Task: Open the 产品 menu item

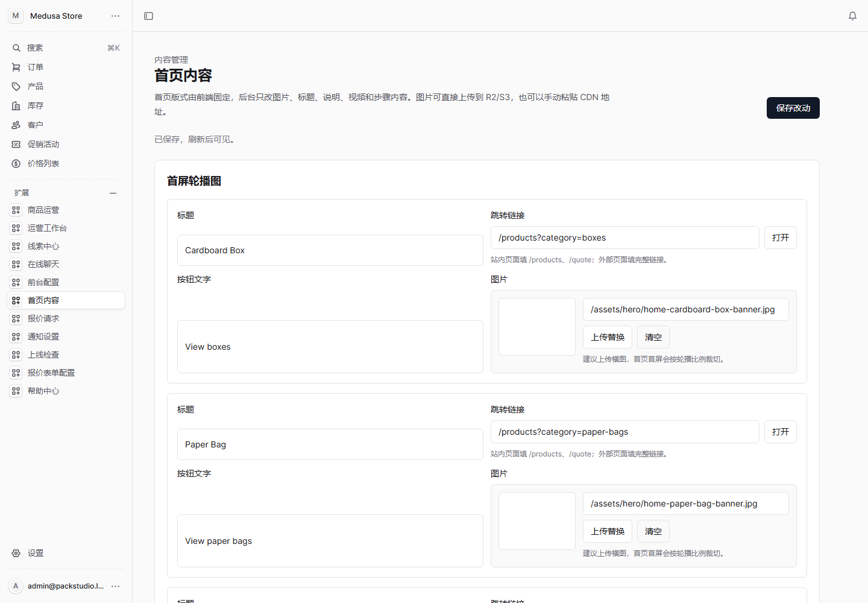Action: click(x=66, y=86)
